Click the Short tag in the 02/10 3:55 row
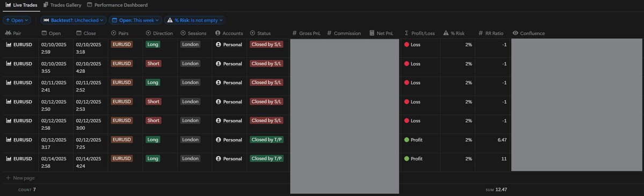Screen dimensions: 644x196 pos(153,63)
